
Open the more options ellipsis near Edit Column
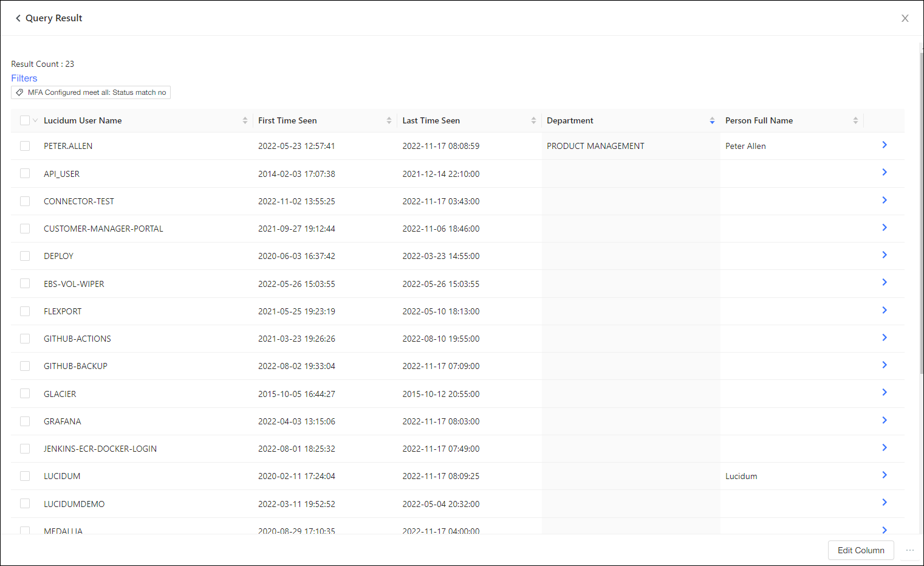click(x=910, y=550)
